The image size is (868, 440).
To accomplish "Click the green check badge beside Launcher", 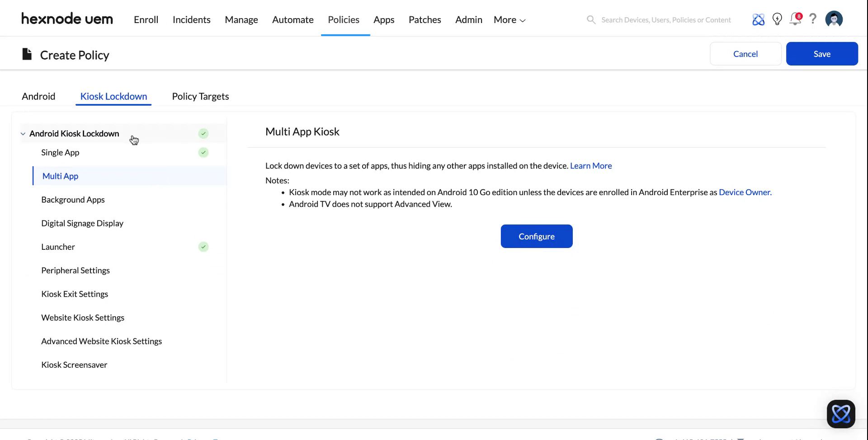I will tap(203, 247).
